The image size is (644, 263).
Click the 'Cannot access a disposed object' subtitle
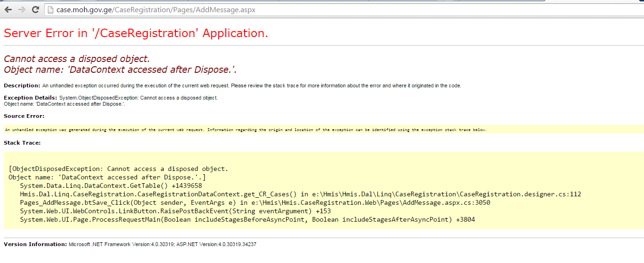click(77, 59)
